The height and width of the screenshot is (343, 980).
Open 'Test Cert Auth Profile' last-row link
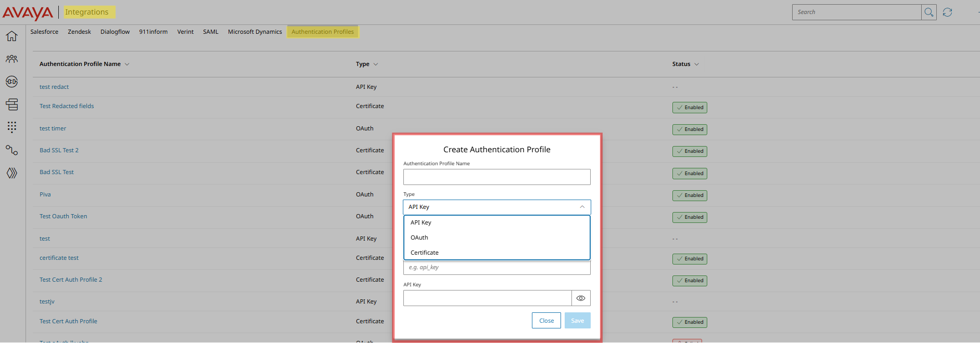coord(68,321)
